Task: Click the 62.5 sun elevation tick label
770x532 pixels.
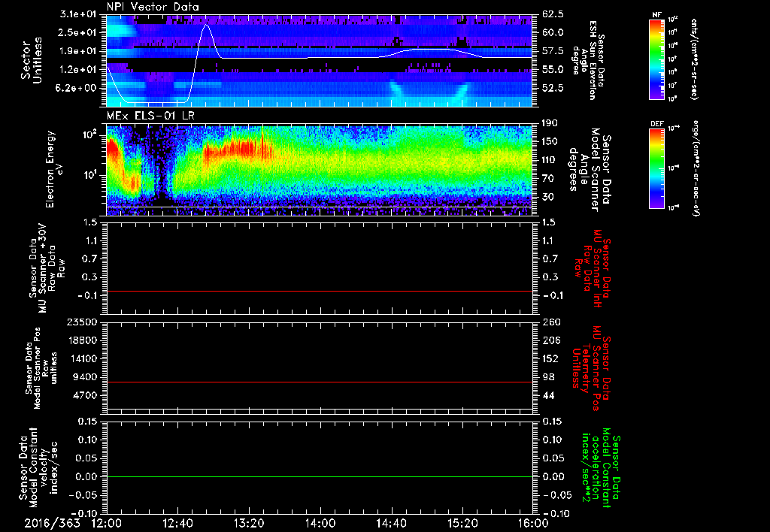Action: point(553,14)
